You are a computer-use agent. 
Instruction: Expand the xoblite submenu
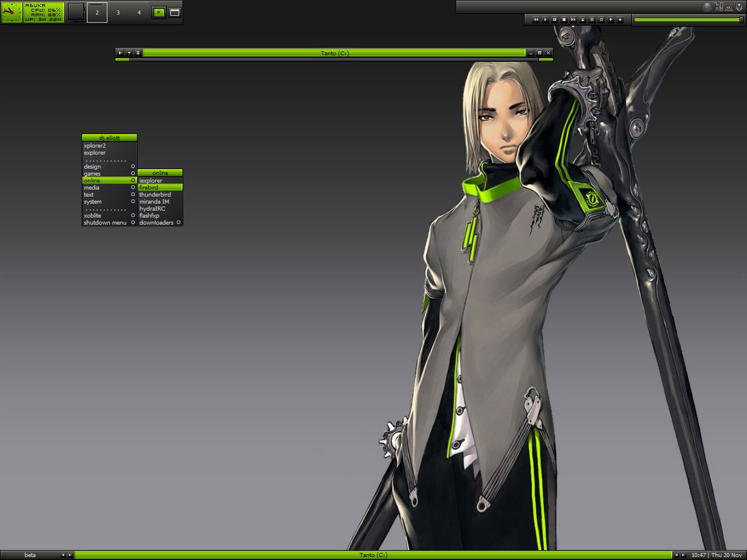tap(109, 216)
